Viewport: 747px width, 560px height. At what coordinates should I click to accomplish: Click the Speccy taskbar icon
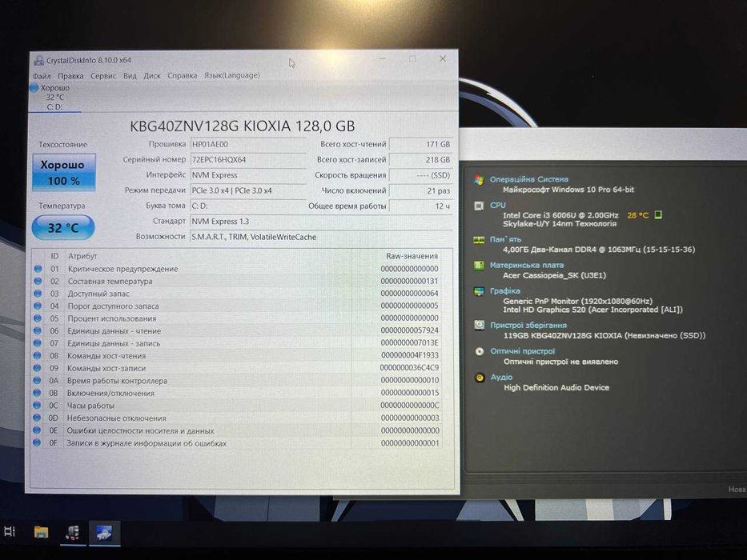72,532
